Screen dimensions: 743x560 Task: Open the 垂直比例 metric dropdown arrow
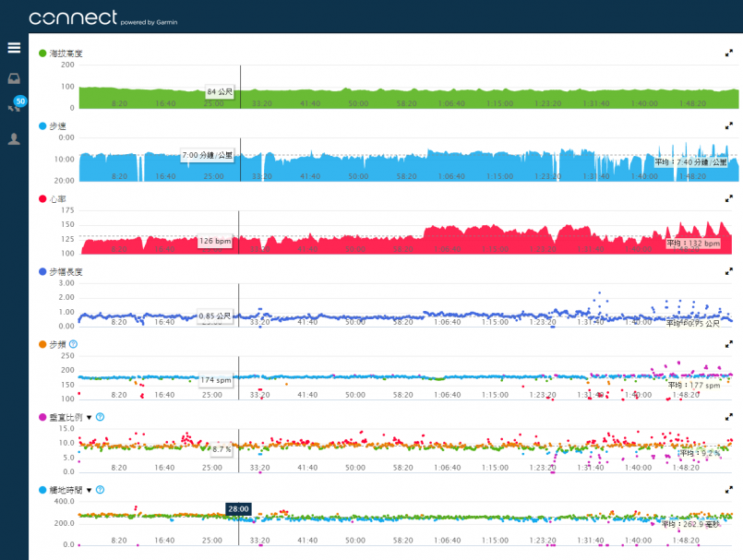pyautogui.click(x=90, y=417)
